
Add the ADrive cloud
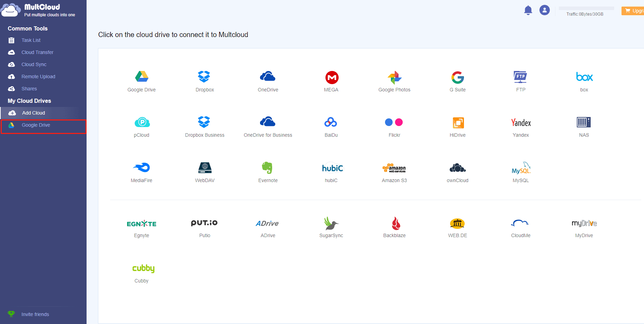click(x=267, y=223)
